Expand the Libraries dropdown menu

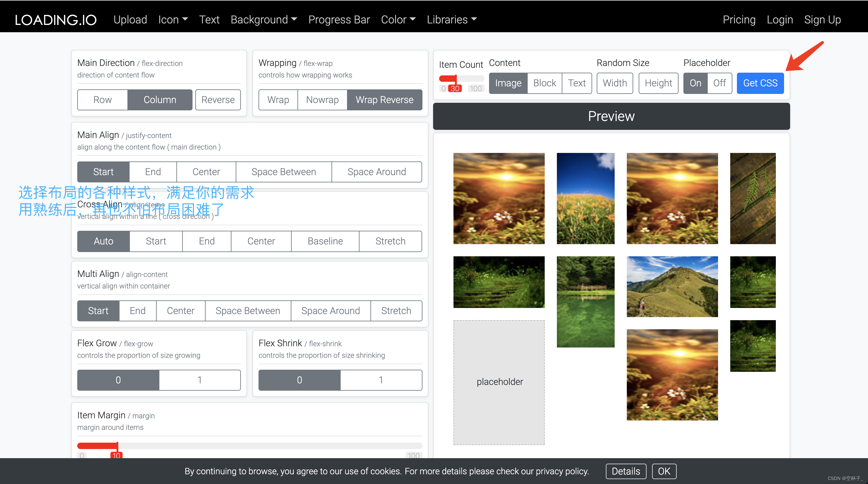point(452,19)
